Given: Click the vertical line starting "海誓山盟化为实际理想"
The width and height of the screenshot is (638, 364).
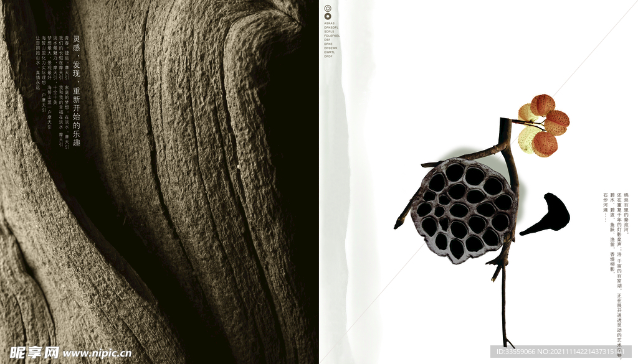Looking at the screenshot, I should (44, 74).
